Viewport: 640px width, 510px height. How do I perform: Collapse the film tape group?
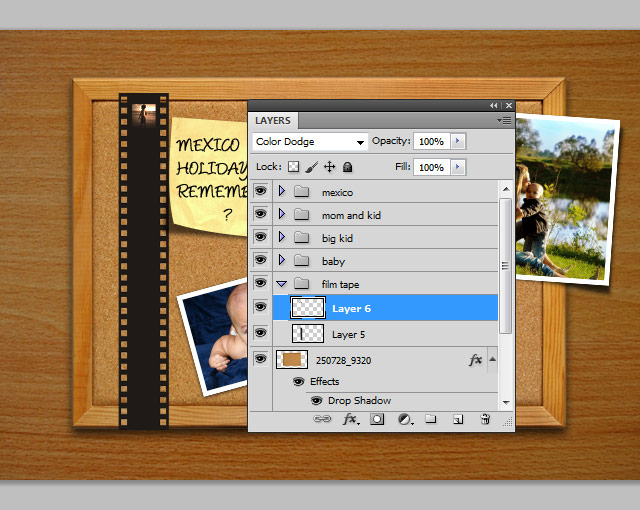(281, 285)
